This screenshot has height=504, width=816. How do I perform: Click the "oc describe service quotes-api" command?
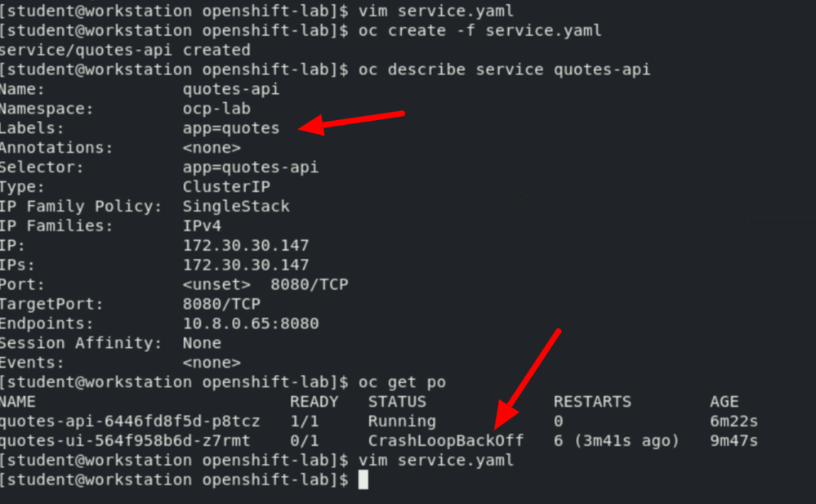point(504,69)
